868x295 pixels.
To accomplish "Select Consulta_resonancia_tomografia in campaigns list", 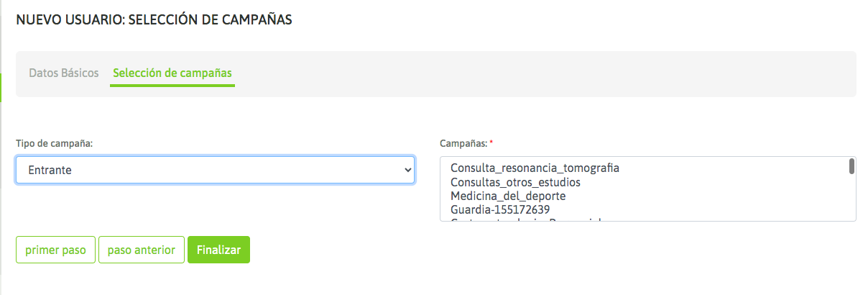I will point(535,168).
